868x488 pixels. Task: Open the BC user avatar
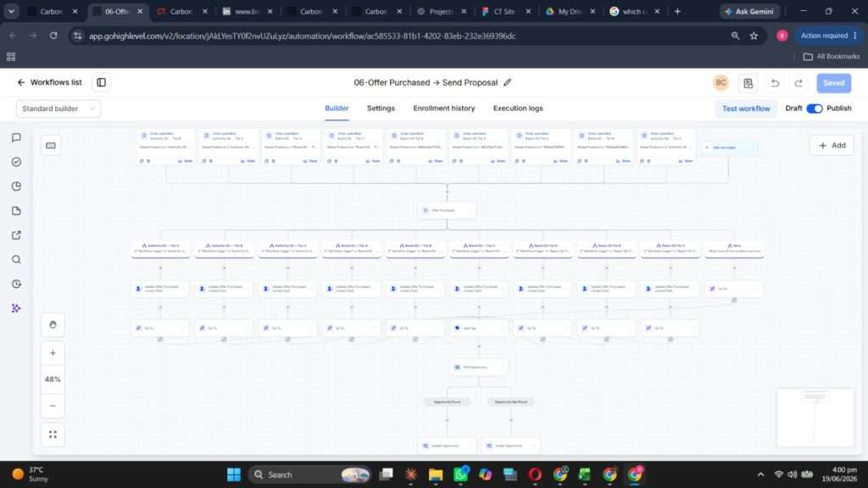click(x=721, y=83)
